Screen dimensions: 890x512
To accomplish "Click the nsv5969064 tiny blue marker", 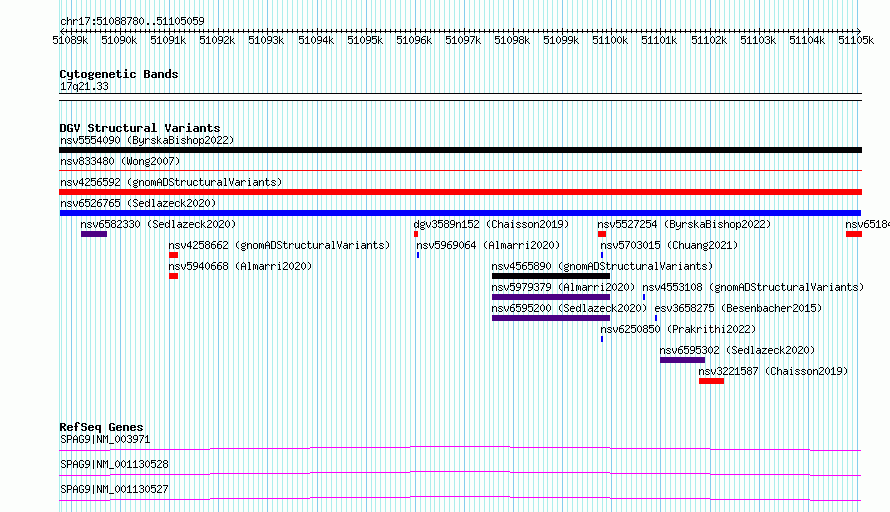I will pos(418,255).
